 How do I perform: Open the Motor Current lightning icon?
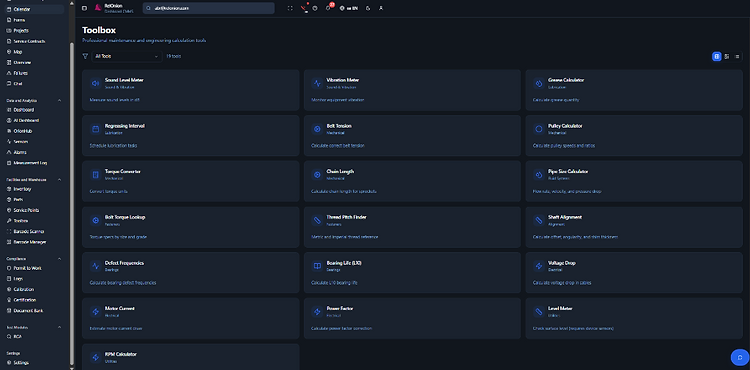point(95,312)
